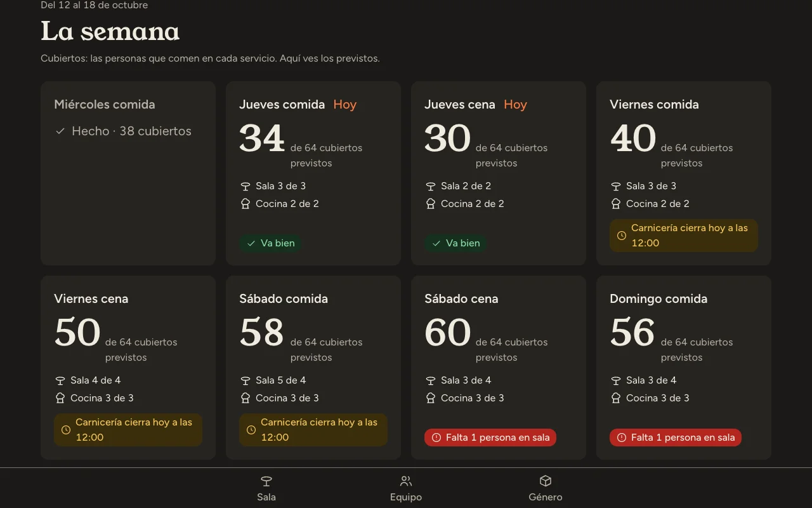Click 'Sala 5 de 4' in Sábado comida
The width and height of the screenshot is (812, 508).
(280, 380)
